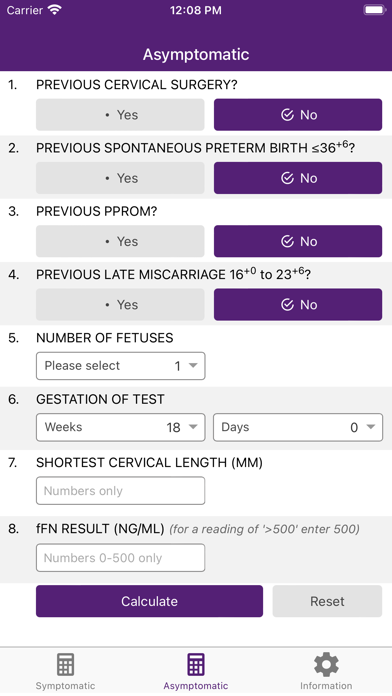
Task: Choose Yes for previous spontaneous preterm birth
Action: pyautogui.click(x=120, y=178)
